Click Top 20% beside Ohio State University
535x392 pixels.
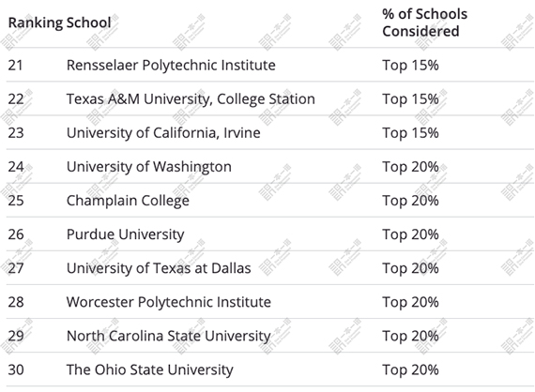[410, 369]
